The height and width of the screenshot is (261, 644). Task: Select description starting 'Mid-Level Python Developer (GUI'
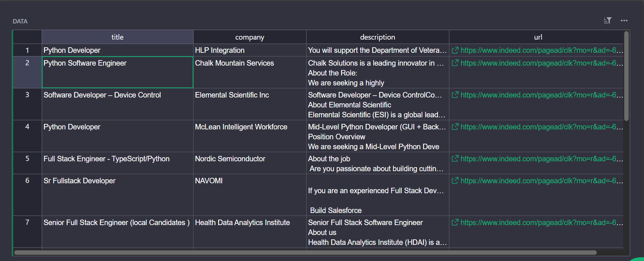coord(378,136)
